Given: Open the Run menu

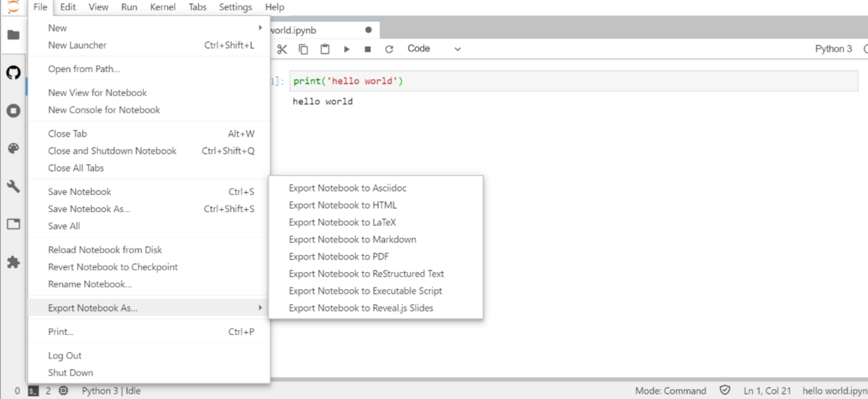Looking at the screenshot, I should 129,7.
